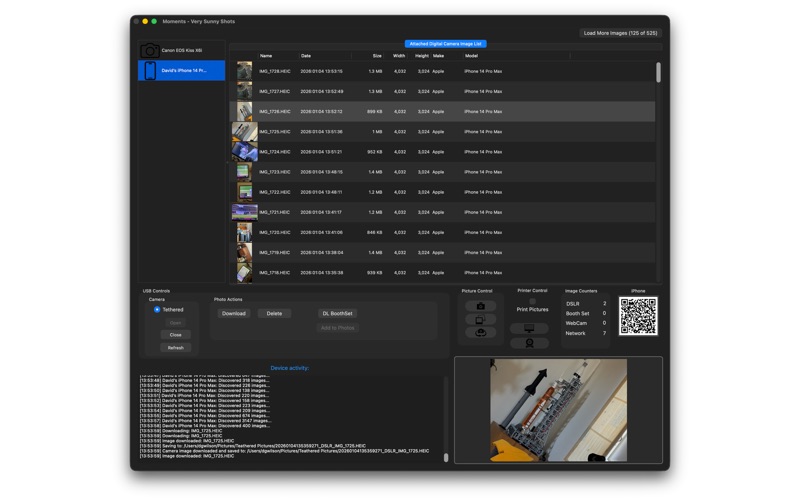Click DL BoothSet button
The image size is (800, 500).
point(337,314)
